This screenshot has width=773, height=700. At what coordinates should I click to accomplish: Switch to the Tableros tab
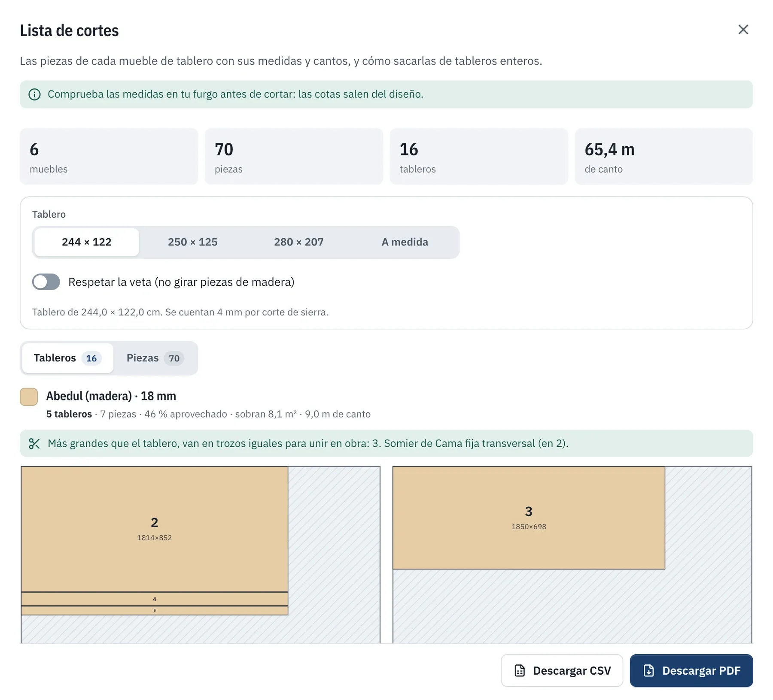(x=68, y=358)
